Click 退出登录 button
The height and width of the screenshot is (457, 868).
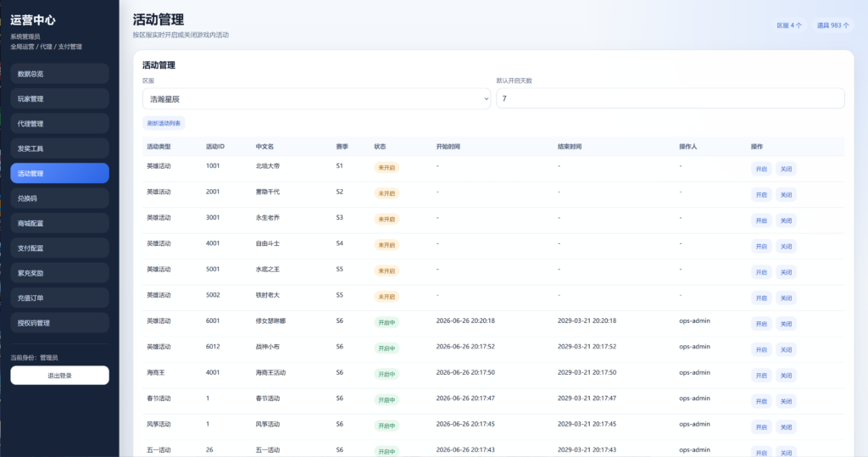(60, 375)
